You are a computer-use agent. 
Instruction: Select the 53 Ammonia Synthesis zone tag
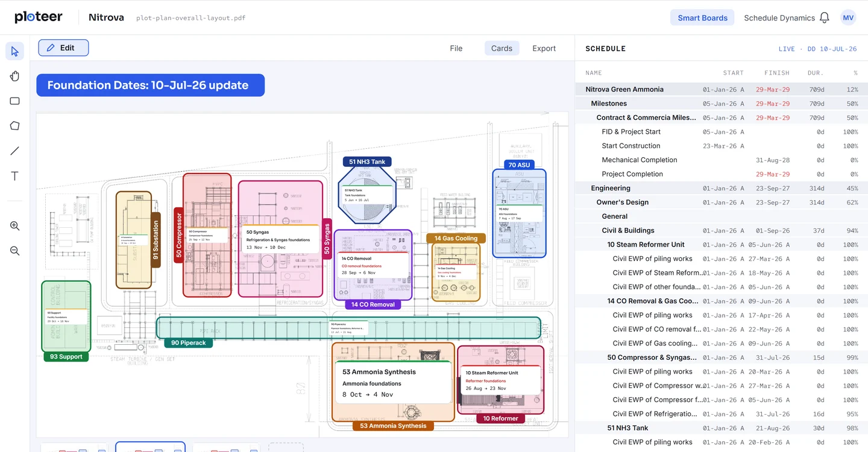(x=393, y=425)
